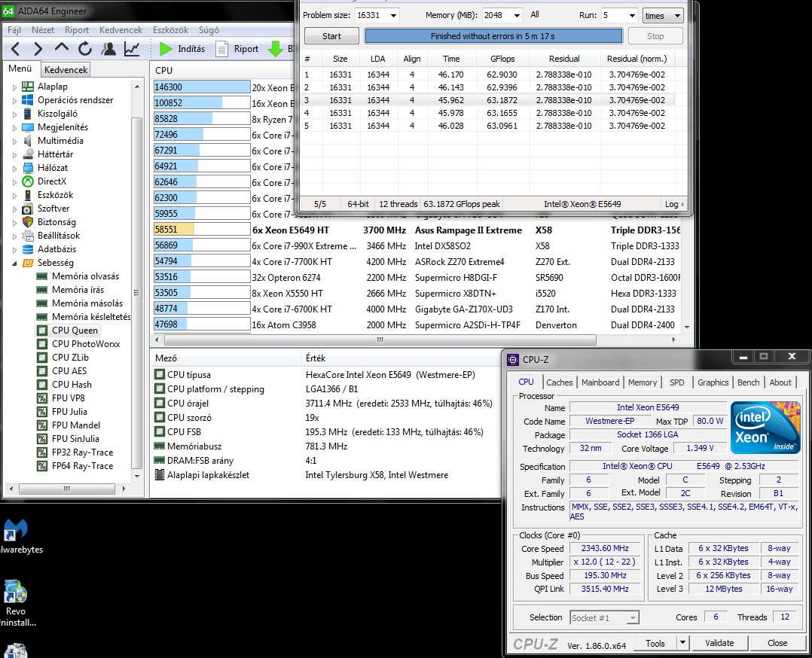Click the refresh icon in AIDA64 toolbar
This screenshot has width=812, height=658.
[85, 49]
